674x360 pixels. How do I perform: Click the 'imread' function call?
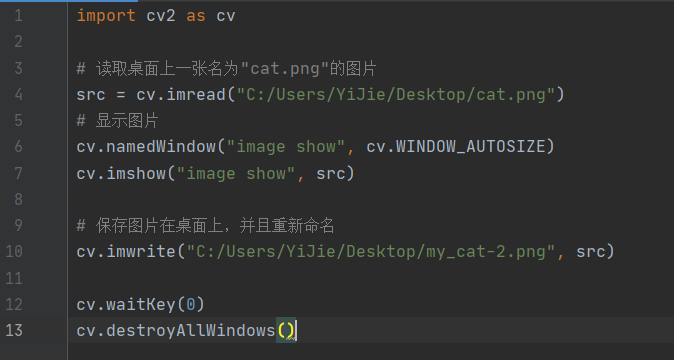coord(196,95)
